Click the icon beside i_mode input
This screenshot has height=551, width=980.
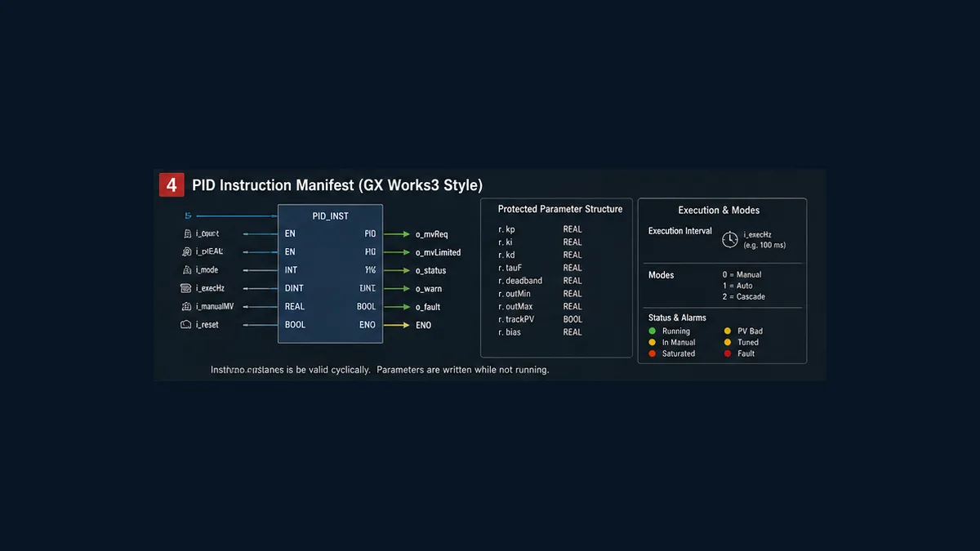click(x=185, y=270)
